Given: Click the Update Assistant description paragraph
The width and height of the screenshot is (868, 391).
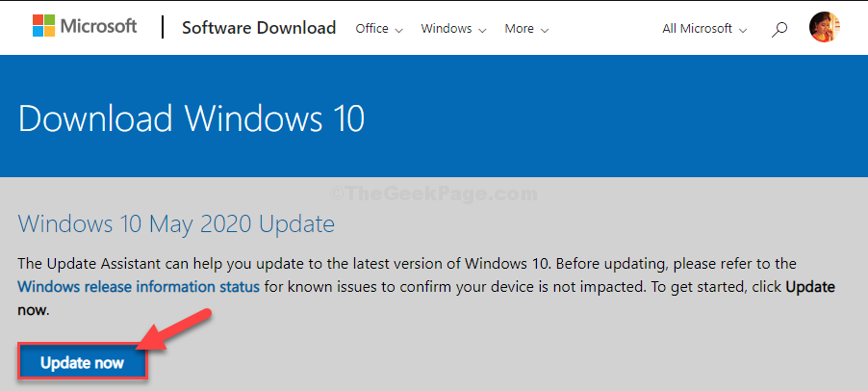Looking at the screenshot, I should click(x=426, y=287).
